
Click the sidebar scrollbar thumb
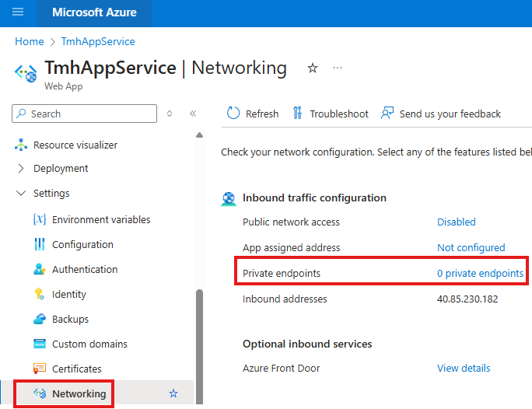(199, 346)
